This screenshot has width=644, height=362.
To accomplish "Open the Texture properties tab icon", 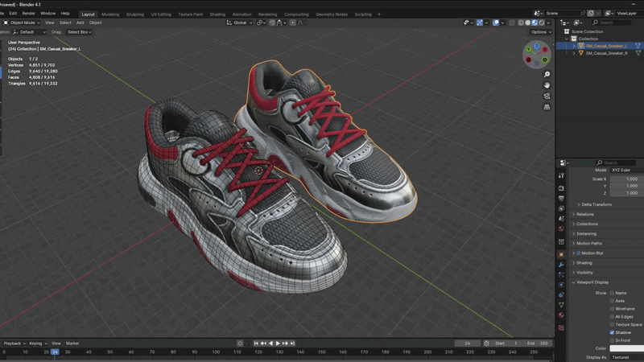I will point(561,327).
